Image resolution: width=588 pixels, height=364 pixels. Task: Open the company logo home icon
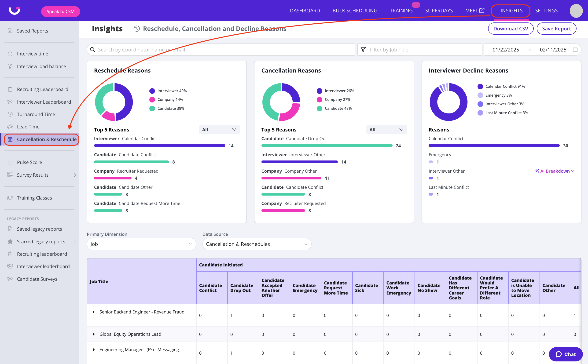pos(15,11)
